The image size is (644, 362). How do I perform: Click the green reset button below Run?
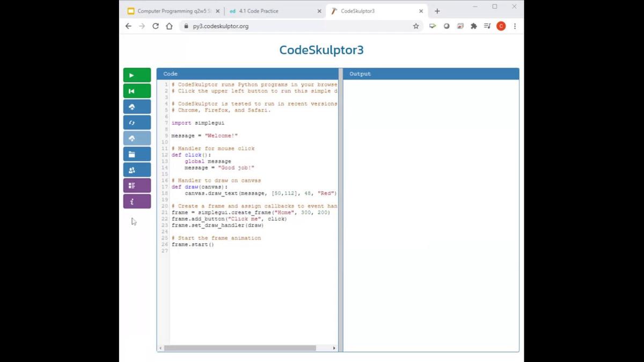pos(137,91)
